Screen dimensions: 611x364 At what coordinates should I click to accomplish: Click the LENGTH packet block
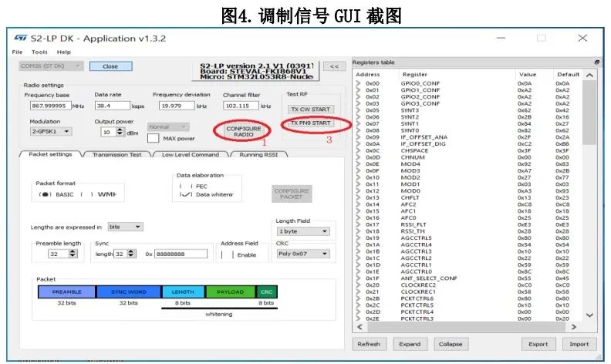[183, 292]
